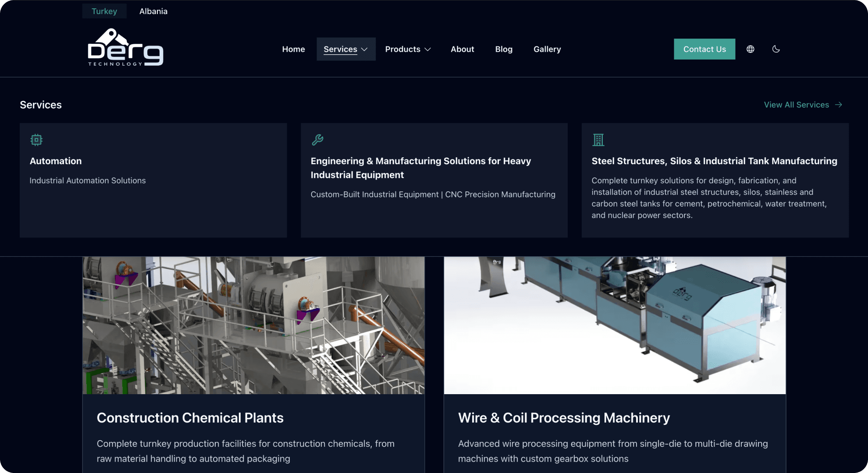Click the Construction Chemical Plants image
This screenshot has width=868, height=473.
[253, 325]
